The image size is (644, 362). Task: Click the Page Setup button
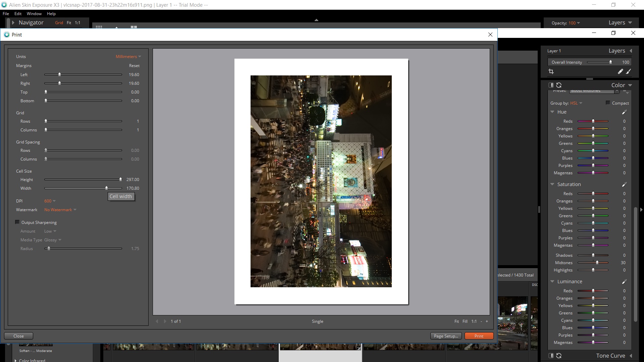(x=446, y=336)
